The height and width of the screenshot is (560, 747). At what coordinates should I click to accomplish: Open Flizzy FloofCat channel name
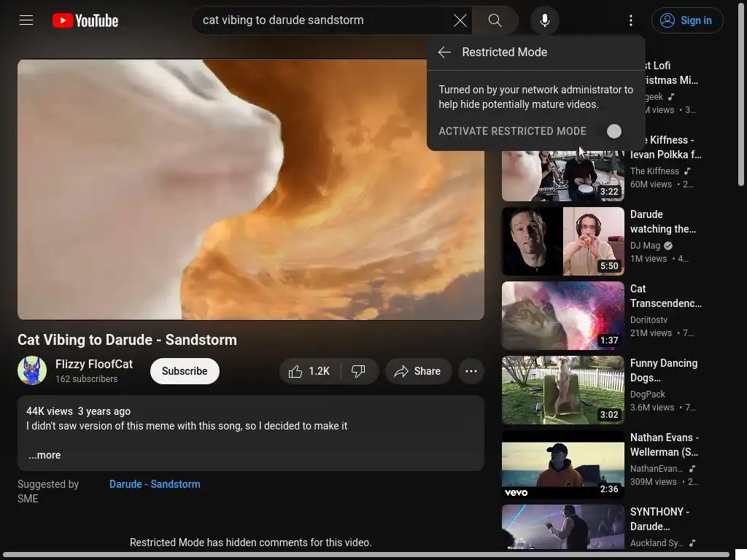(x=94, y=365)
